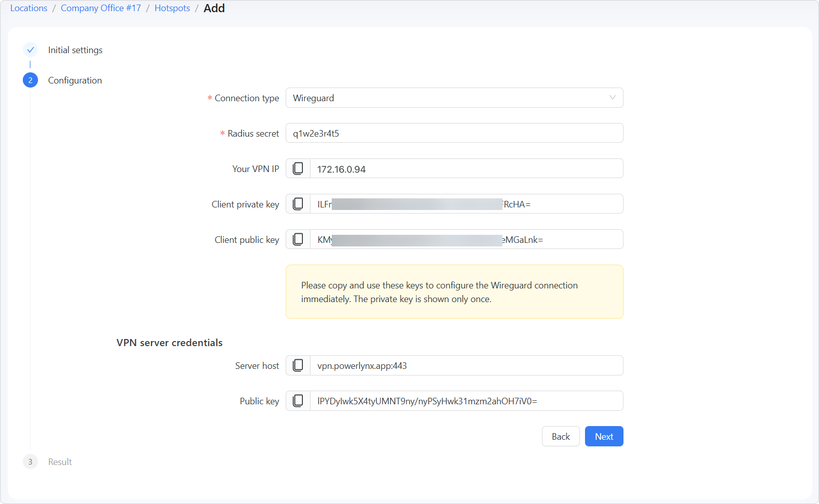Copy the VPN server public key
Image resolution: width=819 pixels, height=504 pixels.
point(297,400)
